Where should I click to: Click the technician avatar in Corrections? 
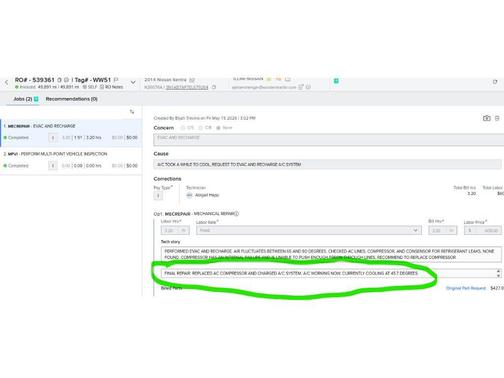(x=189, y=195)
